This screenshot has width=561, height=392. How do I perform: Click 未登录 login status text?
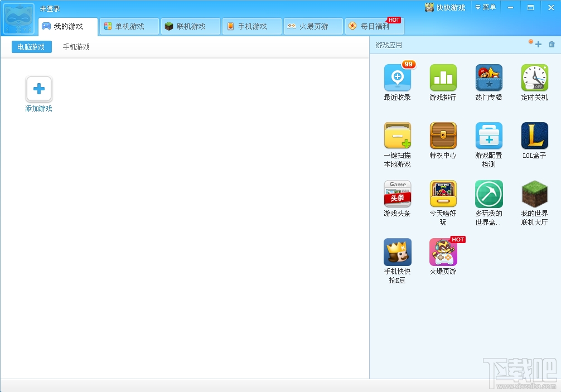coord(50,8)
